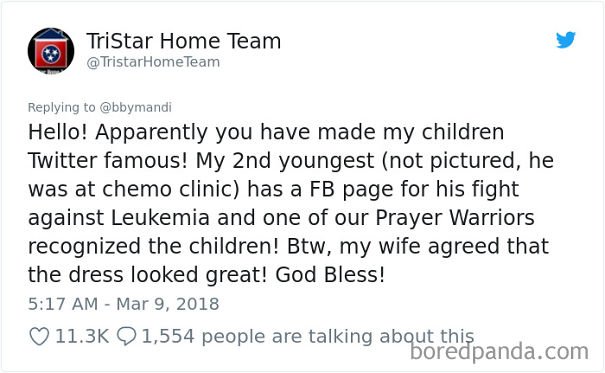The width and height of the screenshot is (605, 373).
Task: Open the TriStar Home Team profile avatar
Action: tap(51, 51)
